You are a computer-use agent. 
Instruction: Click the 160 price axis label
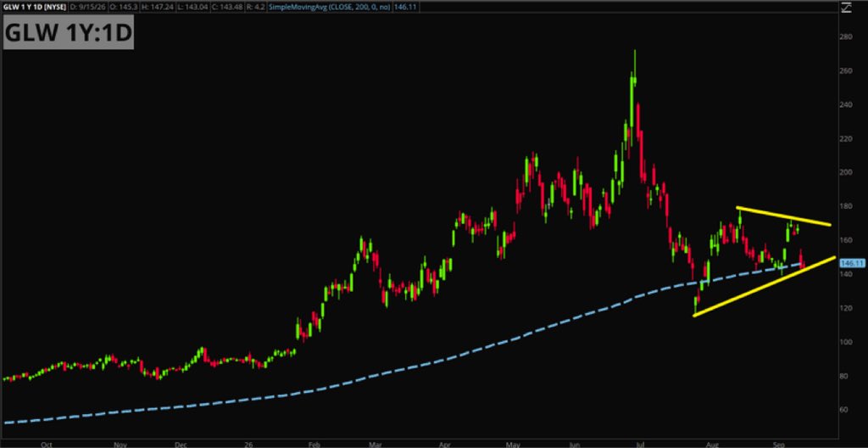[x=847, y=240]
